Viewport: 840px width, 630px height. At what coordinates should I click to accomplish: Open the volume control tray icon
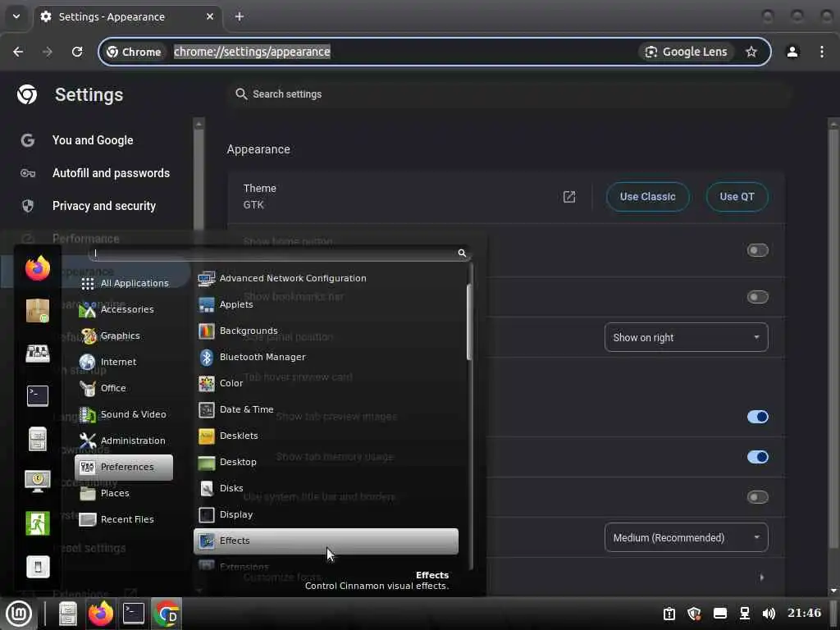point(769,614)
